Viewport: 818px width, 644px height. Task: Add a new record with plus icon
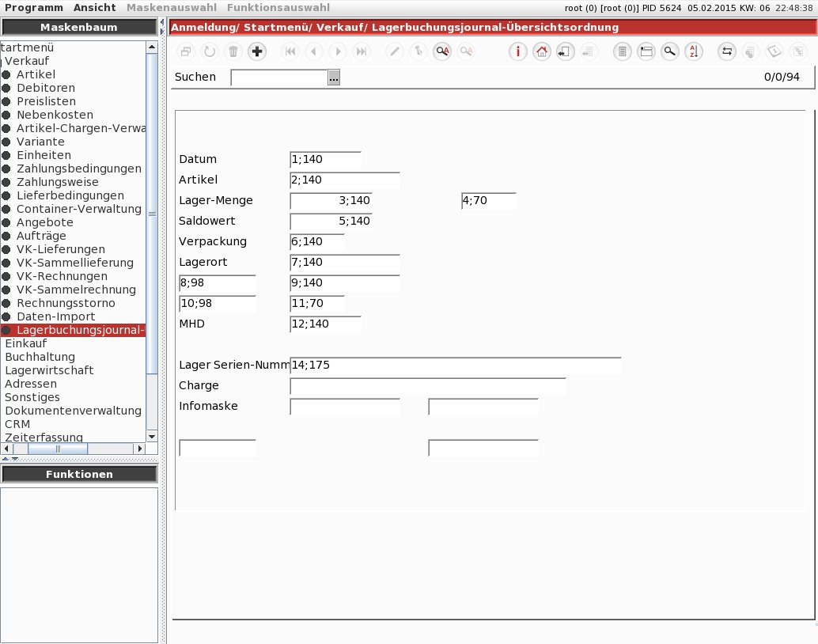[x=256, y=51]
